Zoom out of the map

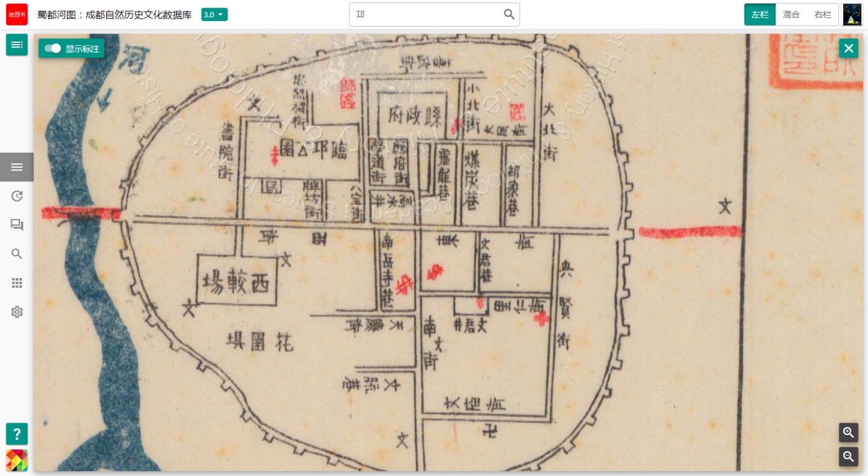[848, 457]
